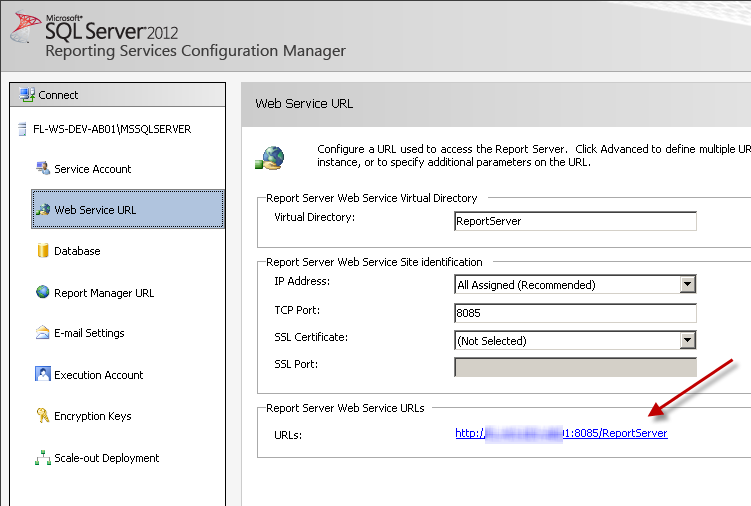
Task: Select the Web Service URL page
Action: tap(128, 209)
